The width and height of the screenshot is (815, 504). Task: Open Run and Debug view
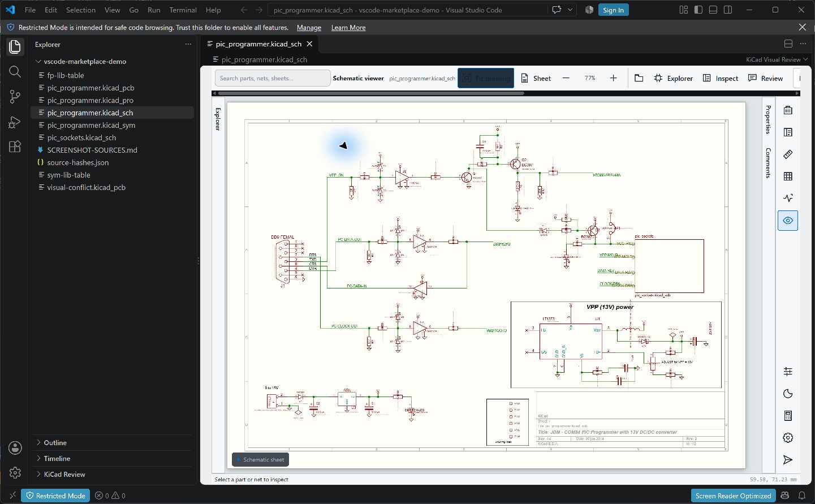(x=15, y=122)
